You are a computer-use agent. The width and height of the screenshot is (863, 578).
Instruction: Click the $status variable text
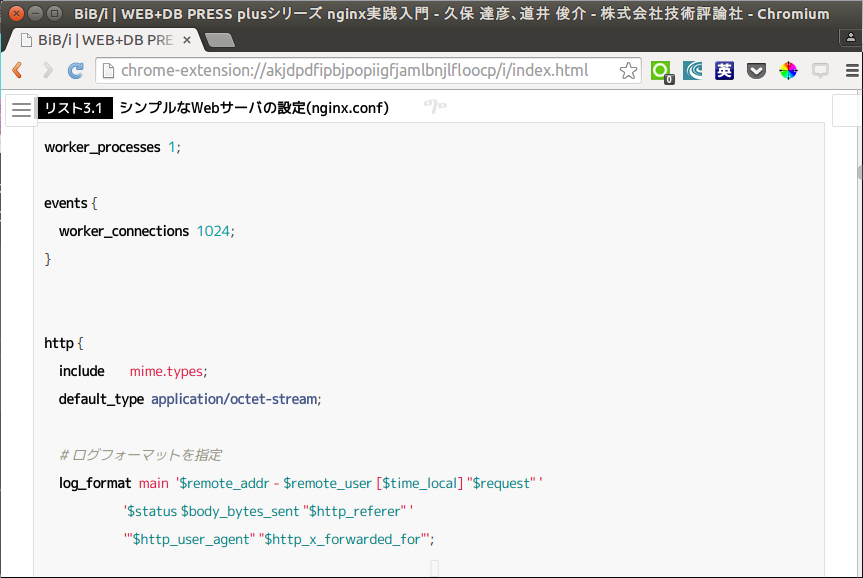[152, 511]
